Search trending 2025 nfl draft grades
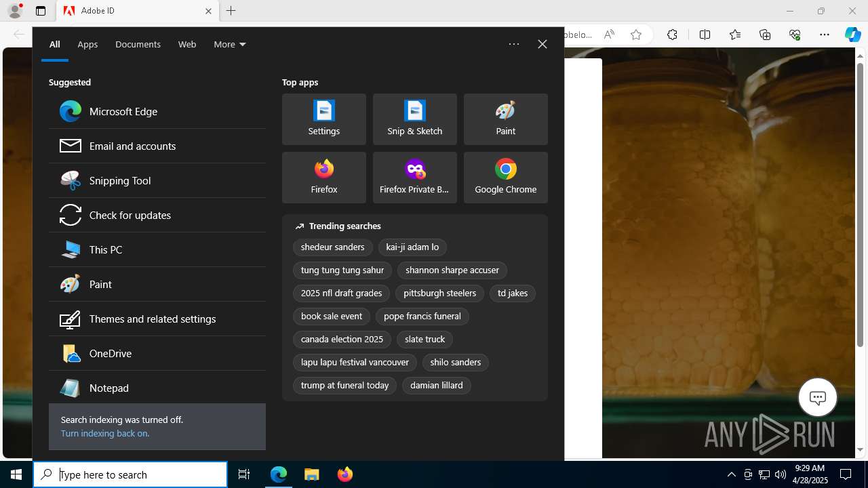868x488 pixels. 341,293
